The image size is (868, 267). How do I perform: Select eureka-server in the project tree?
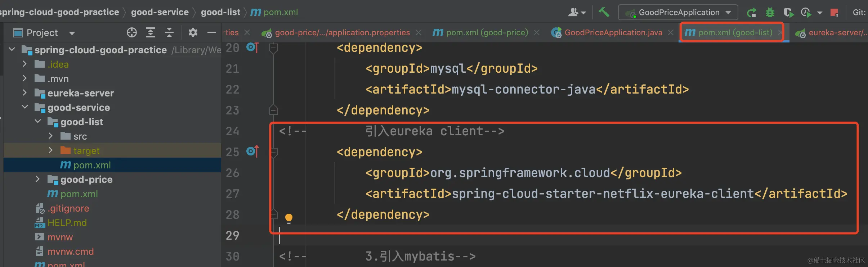pyautogui.click(x=81, y=93)
